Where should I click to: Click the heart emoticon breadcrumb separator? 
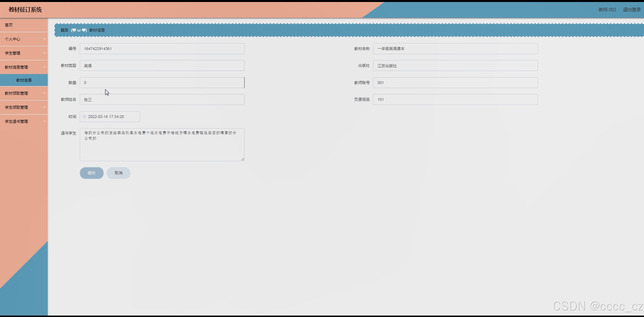[x=79, y=30]
